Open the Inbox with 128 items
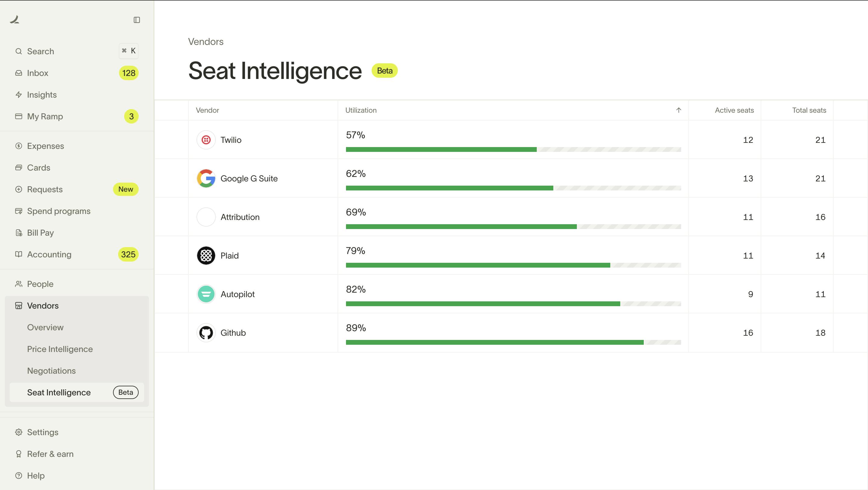 (38, 73)
